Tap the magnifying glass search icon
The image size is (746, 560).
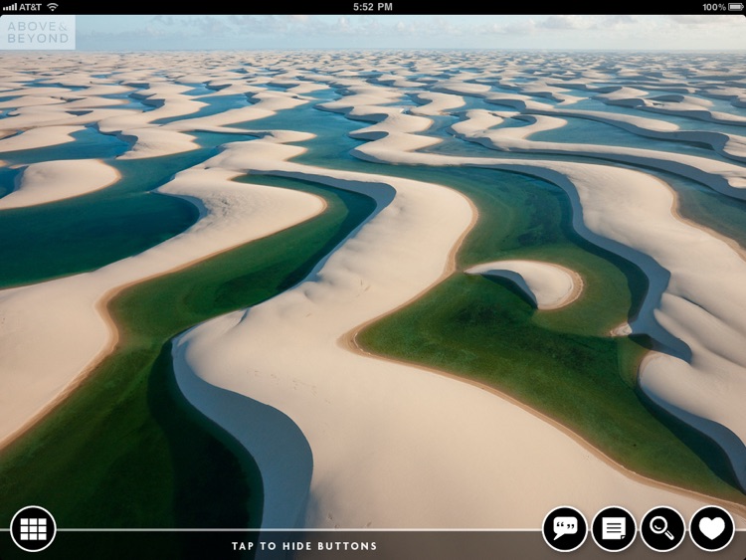point(662,528)
